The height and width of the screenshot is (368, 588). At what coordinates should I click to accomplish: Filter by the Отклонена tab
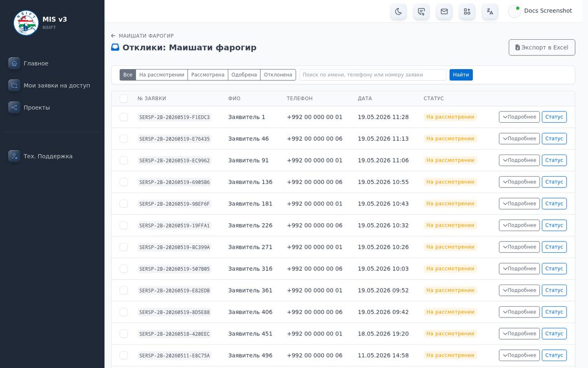tap(278, 75)
